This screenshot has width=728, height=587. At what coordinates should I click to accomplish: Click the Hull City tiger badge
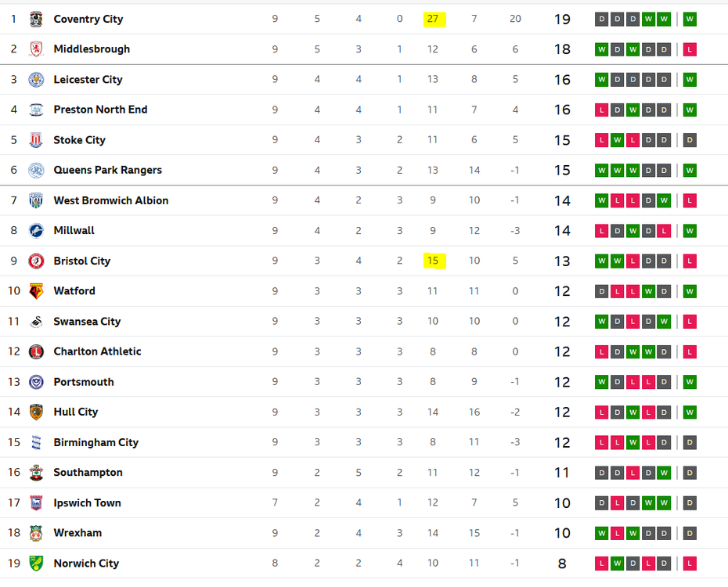tap(36, 412)
